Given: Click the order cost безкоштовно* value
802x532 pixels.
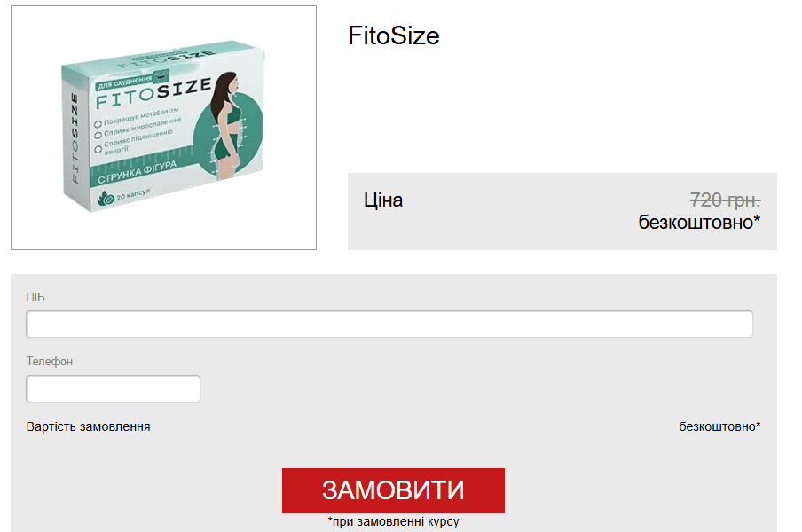Looking at the screenshot, I should point(719,426).
